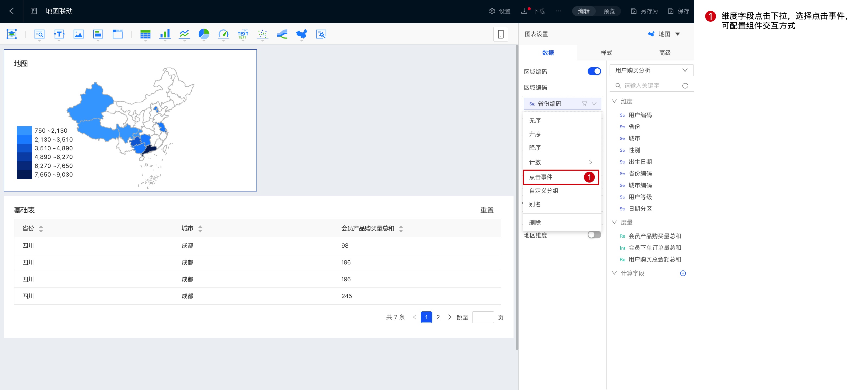Click 另存为 button
868x390 pixels.
[644, 11]
